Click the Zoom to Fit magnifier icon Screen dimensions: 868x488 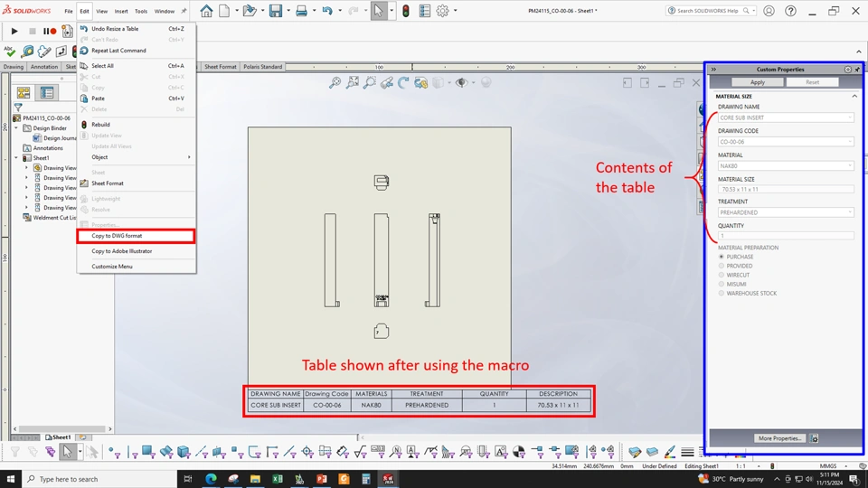click(335, 83)
